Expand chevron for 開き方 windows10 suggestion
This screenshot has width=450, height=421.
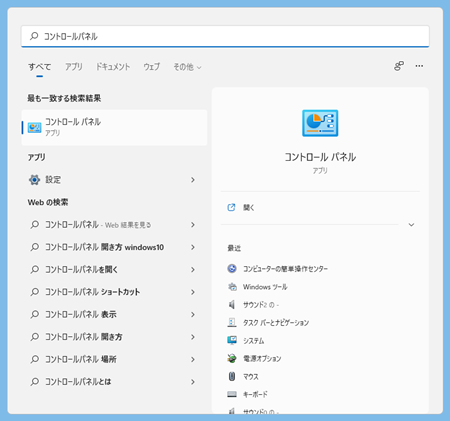[x=193, y=247]
